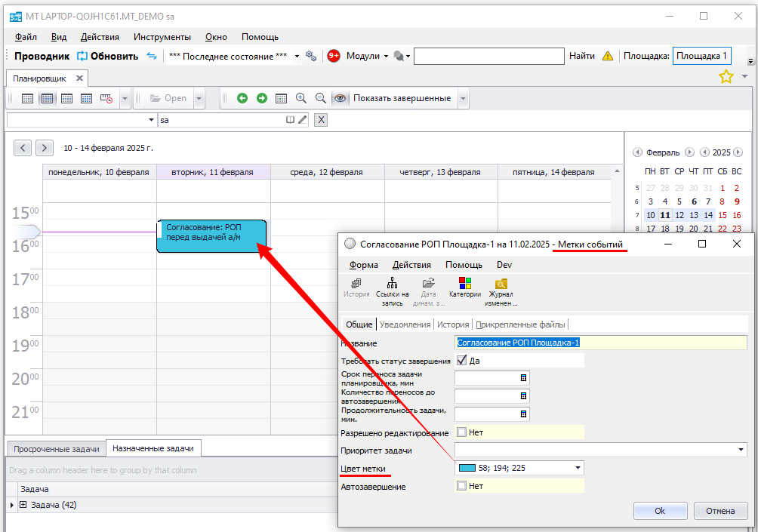This screenshot has width=758, height=532.
Task: Click the green back arrow in planner toolbar
Action: [x=242, y=98]
